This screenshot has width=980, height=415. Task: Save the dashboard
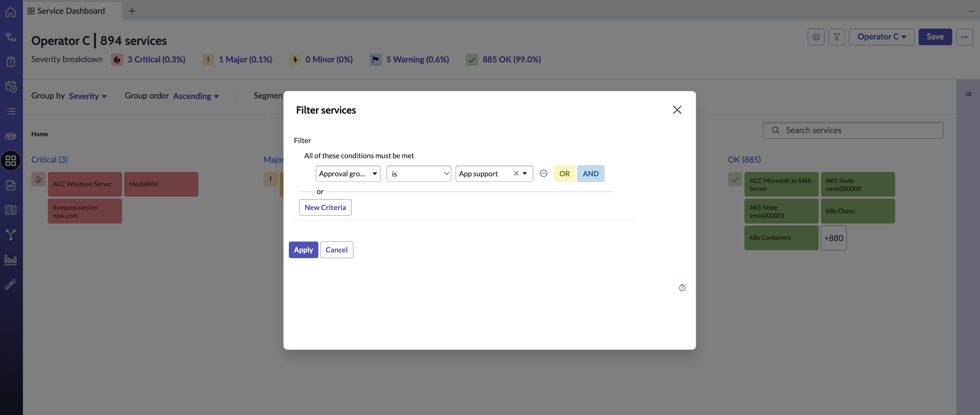coord(935,37)
